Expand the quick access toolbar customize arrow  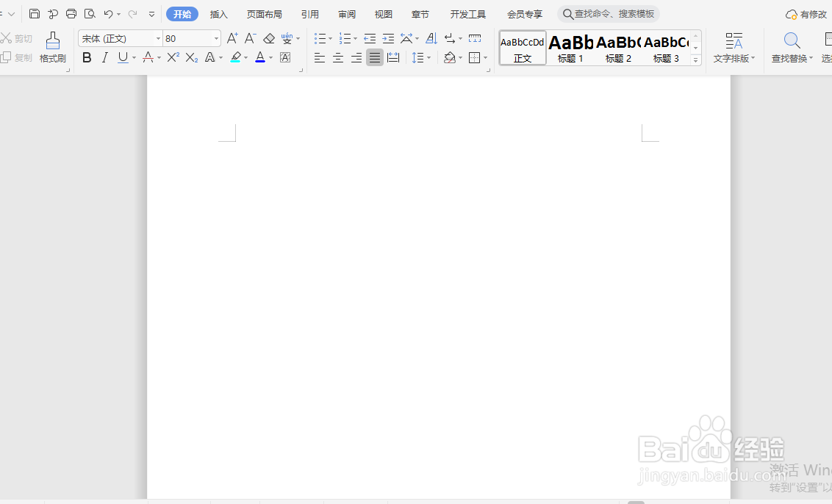tap(151, 14)
